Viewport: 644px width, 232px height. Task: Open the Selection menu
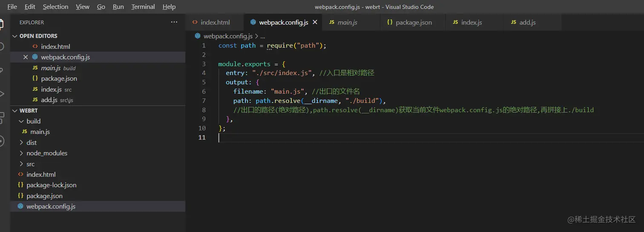pyautogui.click(x=55, y=6)
